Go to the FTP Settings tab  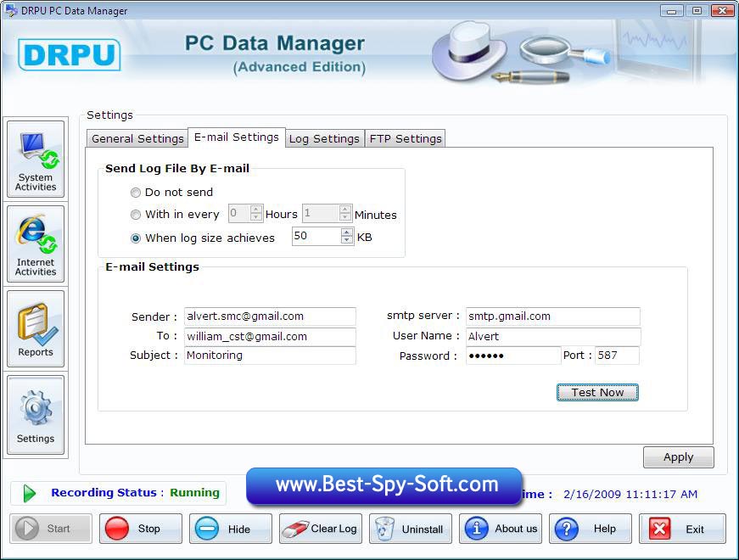tap(406, 138)
